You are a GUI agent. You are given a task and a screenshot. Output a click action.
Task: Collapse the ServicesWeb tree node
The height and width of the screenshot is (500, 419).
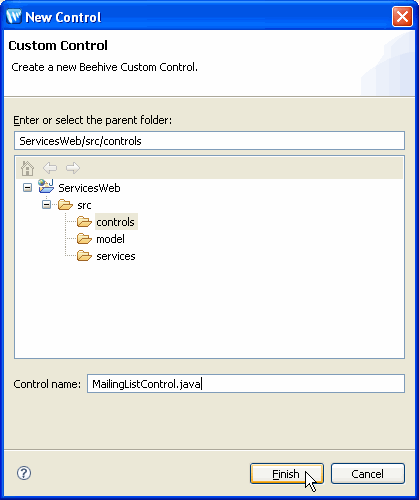[27, 188]
